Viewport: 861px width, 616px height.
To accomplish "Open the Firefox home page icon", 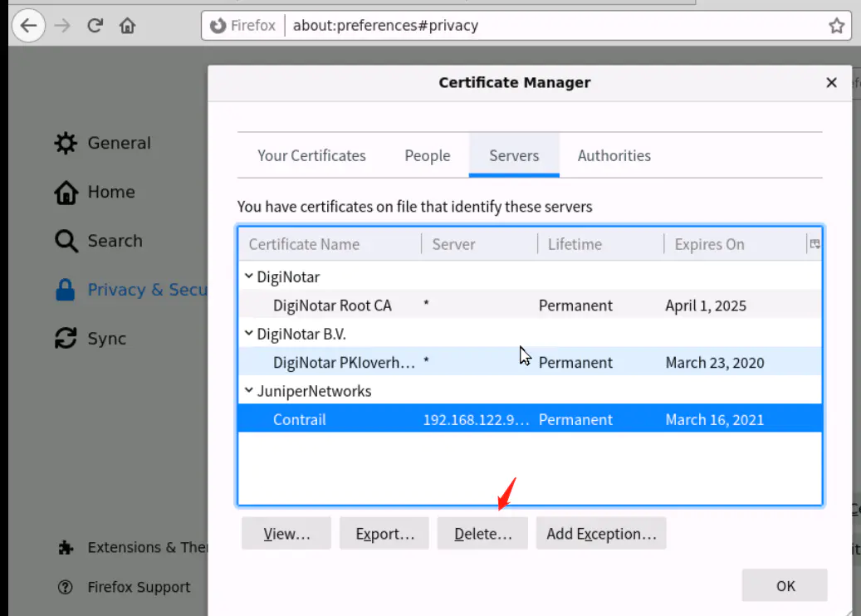I will (x=127, y=25).
